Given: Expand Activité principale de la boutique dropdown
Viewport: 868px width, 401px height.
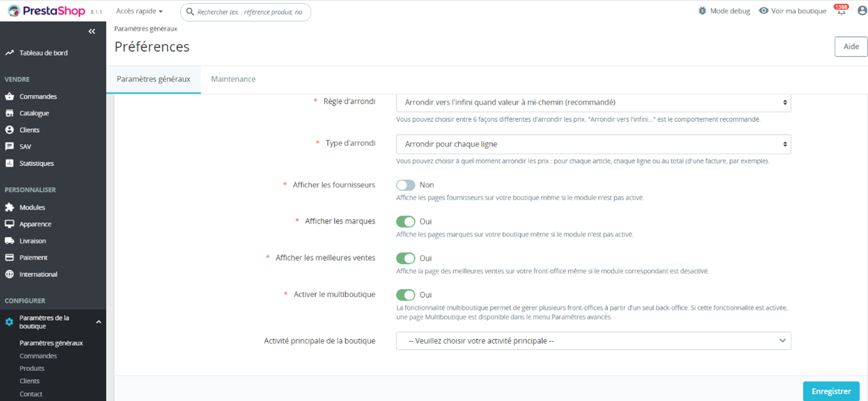Looking at the screenshot, I should click(x=593, y=341).
